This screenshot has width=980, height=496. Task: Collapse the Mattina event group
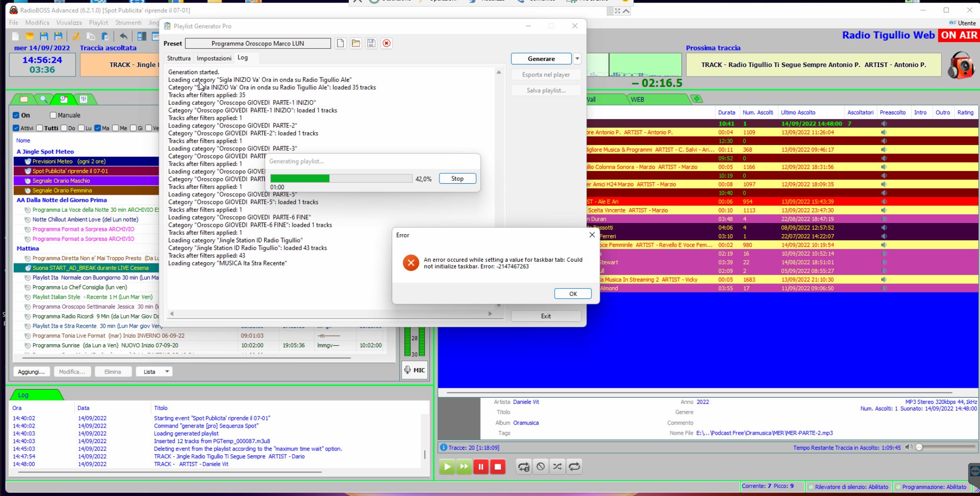tap(28, 248)
